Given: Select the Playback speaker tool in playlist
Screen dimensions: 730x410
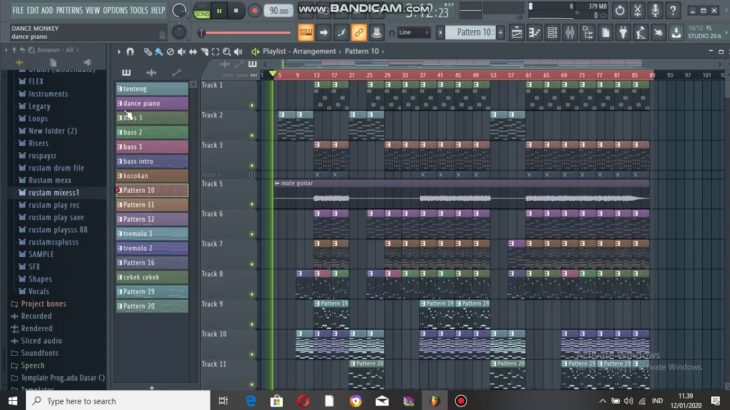Looking at the screenshot, I should pos(238,52).
